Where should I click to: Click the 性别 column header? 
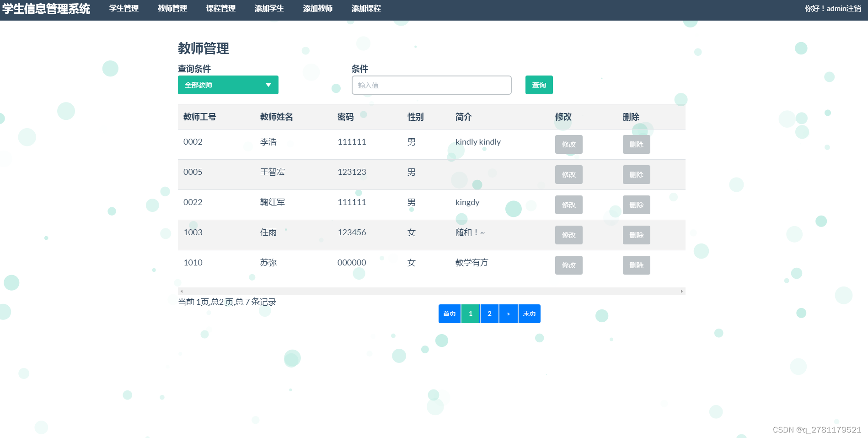[416, 117]
